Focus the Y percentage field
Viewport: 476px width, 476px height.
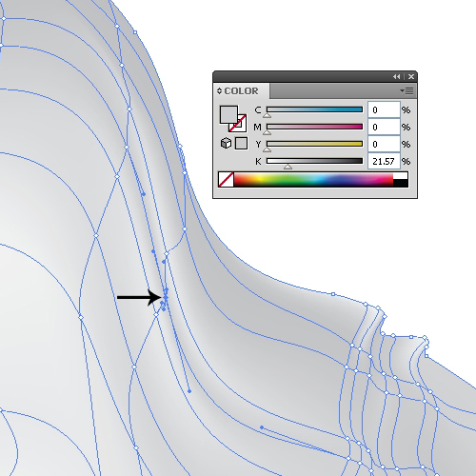coord(384,144)
